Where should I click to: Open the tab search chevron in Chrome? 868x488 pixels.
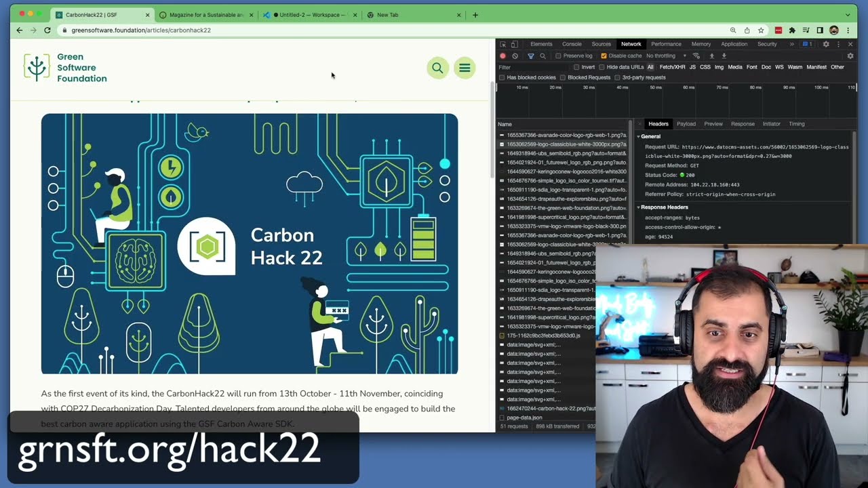point(848,15)
